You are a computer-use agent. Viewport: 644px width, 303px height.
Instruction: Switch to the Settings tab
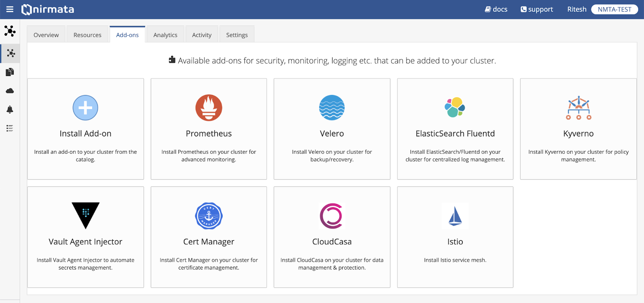click(237, 35)
